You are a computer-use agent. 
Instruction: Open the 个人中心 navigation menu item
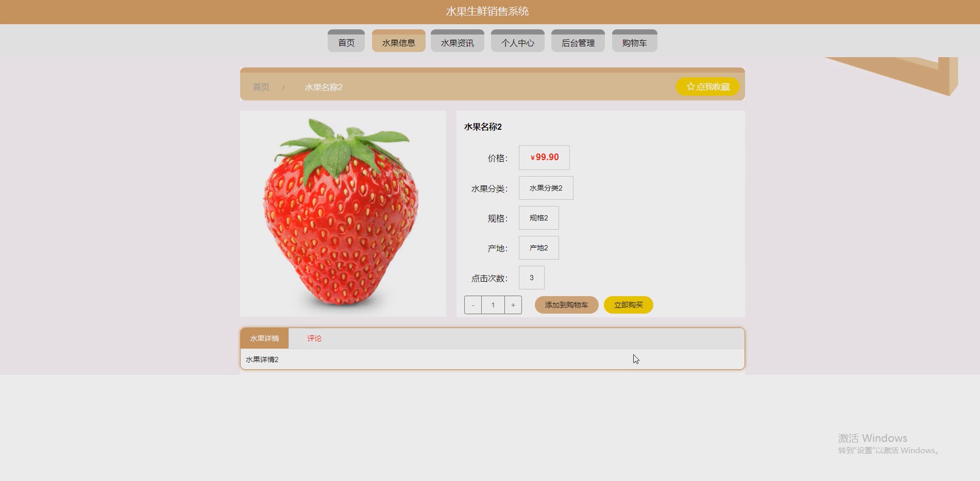(x=517, y=41)
